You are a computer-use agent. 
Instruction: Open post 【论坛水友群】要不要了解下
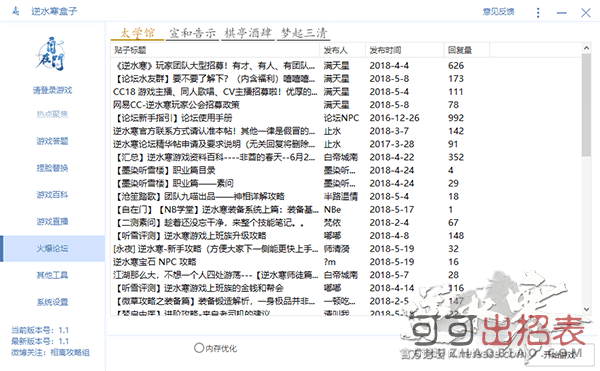click(215, 79)
